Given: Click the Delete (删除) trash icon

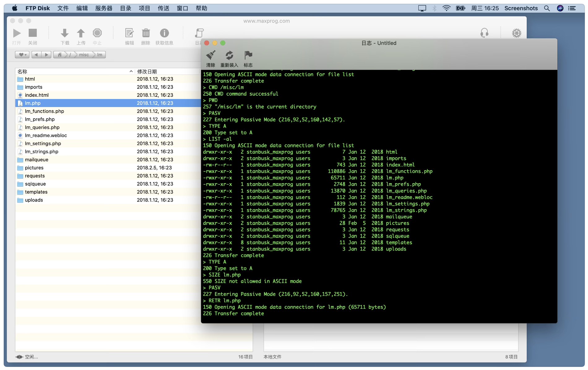Looking at the screenshot, I should coord(146,33).
